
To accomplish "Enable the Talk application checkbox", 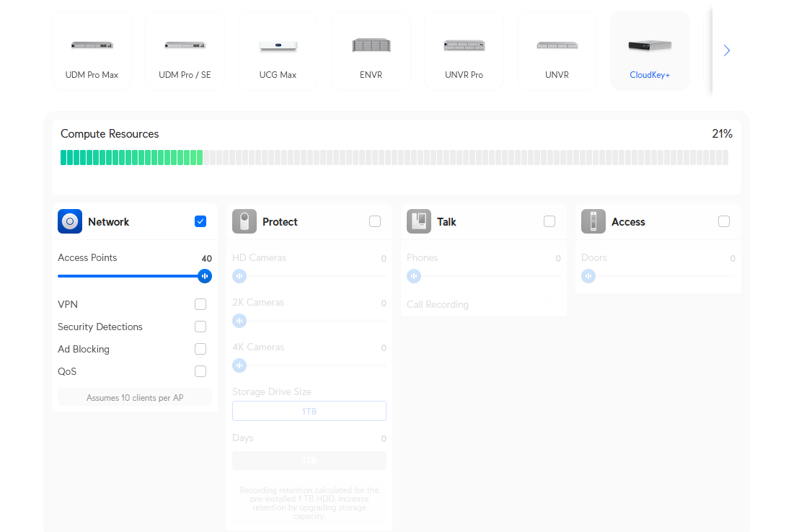I will [x=549, y=221].
